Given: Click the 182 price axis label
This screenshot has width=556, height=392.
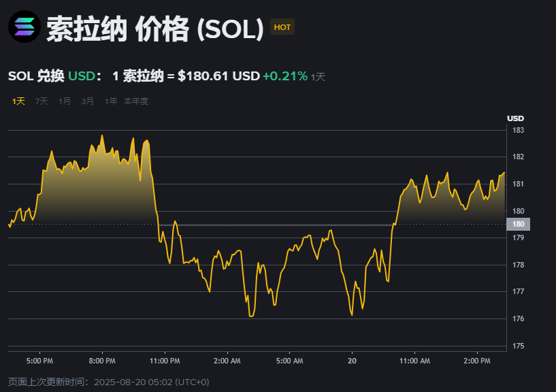Looking at the screenshot, I should pyautogui.click(x=518, y=157).
